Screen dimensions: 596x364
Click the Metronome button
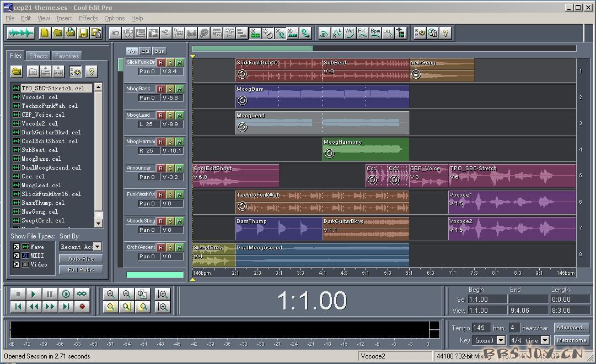pyautogui.click(x=571, y=340)
